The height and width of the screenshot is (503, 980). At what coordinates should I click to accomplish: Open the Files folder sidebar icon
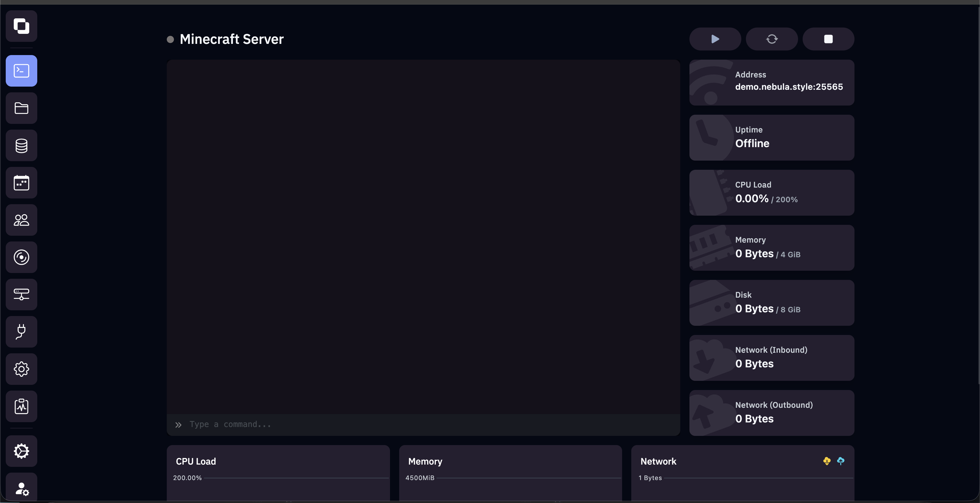coord(21,108)
